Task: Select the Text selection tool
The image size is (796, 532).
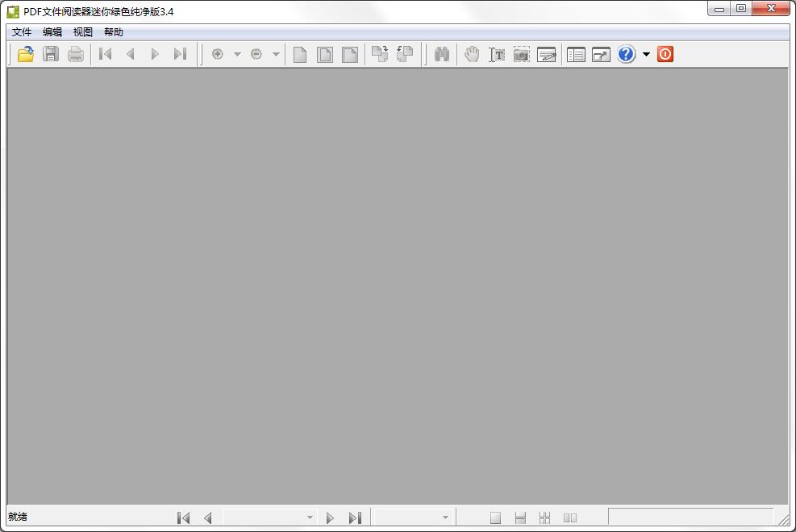Action: pyautogui.click(x=497, y=54)
